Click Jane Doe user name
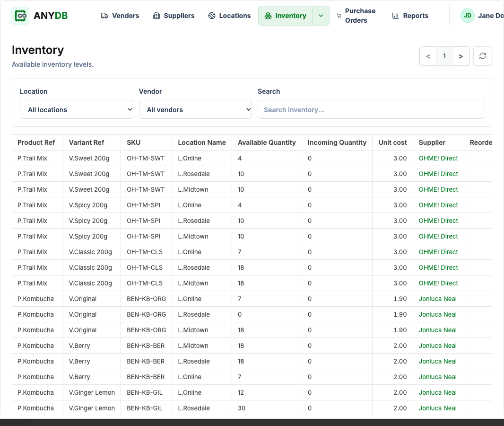The height and width of the screenshot is (426, 504). pos(490,16)
